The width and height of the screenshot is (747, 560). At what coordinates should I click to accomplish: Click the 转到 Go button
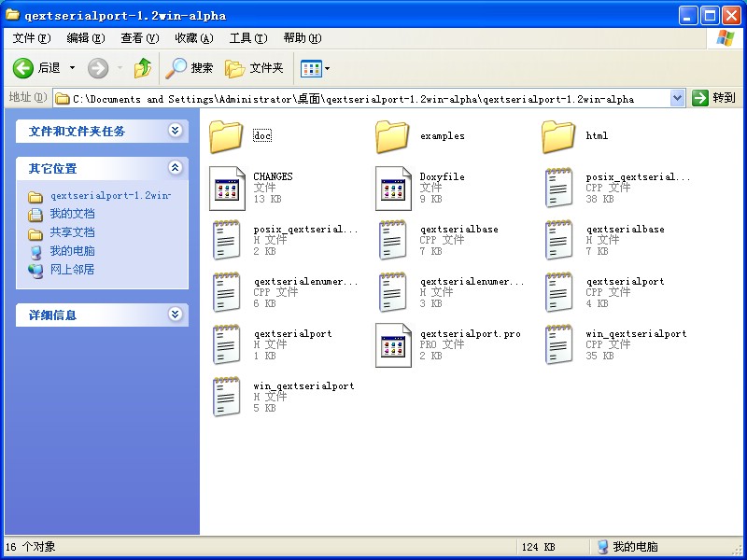[713, 98]
